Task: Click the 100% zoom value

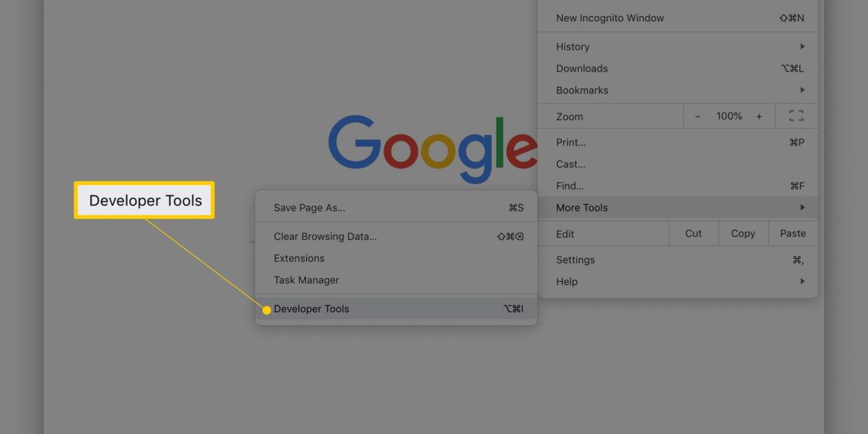Action: point(729,116)
